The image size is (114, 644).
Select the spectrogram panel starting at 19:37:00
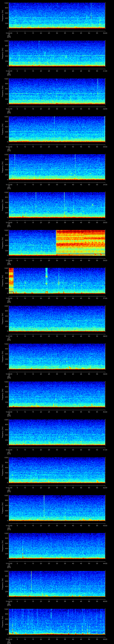tap(57, 318)
